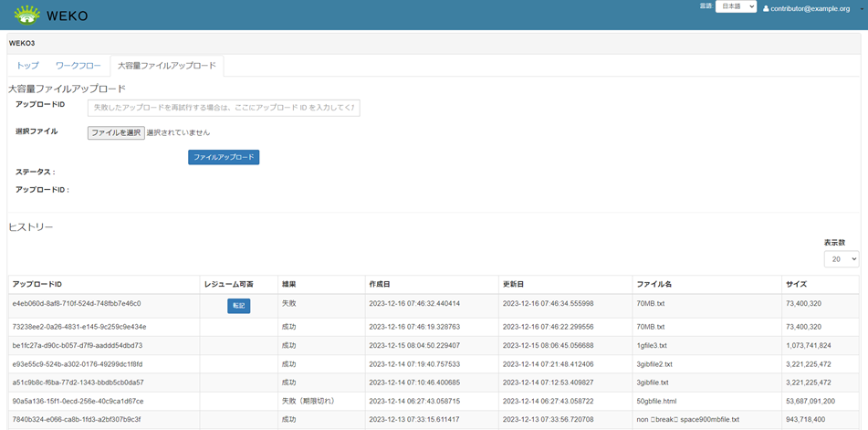The height and width of the screenshot is (430, 868).
Task: Click the WEKO logo icon
Action: pyautogui.click(x=26, y=15)
